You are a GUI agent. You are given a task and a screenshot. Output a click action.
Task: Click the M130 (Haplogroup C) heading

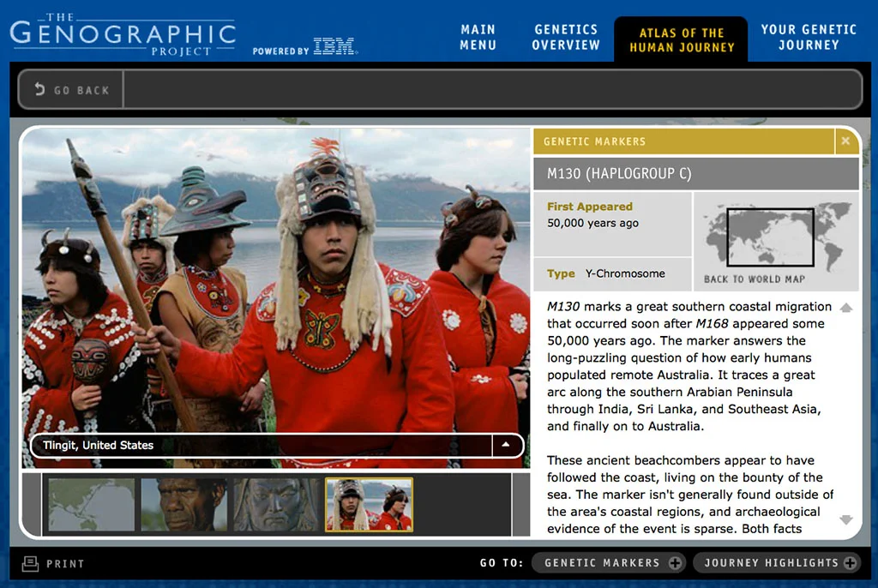tap(619, 174)
